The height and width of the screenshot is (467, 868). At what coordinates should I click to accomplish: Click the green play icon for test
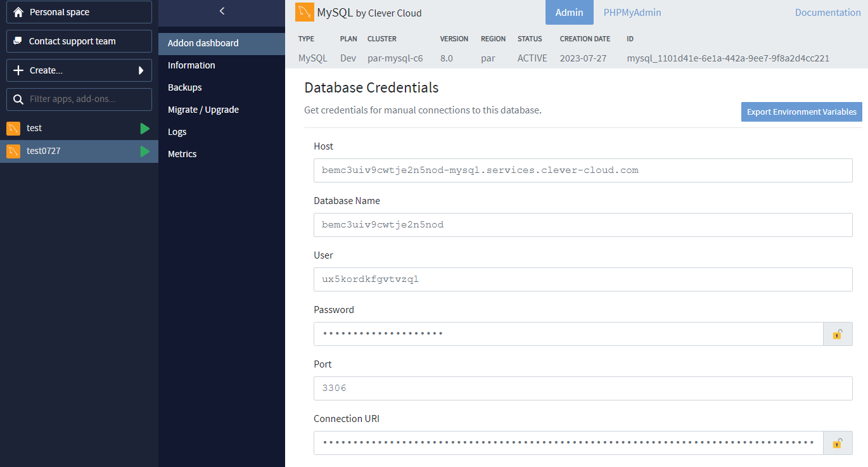point(145,129)
